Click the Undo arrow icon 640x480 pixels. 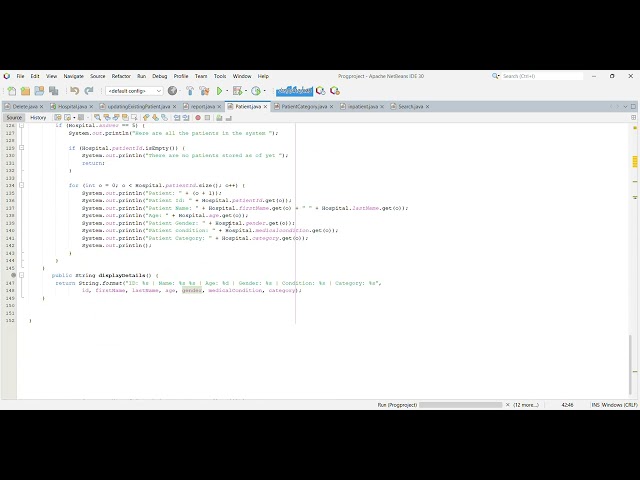point(74,91)
